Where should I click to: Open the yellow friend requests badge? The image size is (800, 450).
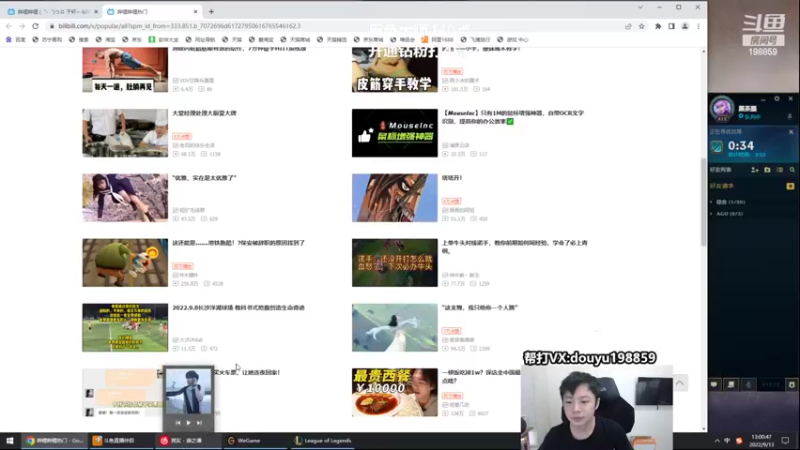coord(790,186)
